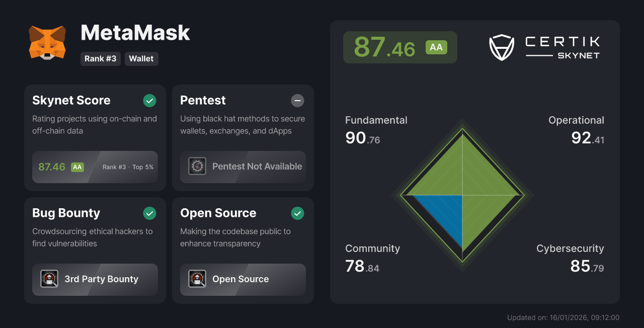Select the Open Source hacker badge icon
The image size is (644, 328).
(197, 279)
